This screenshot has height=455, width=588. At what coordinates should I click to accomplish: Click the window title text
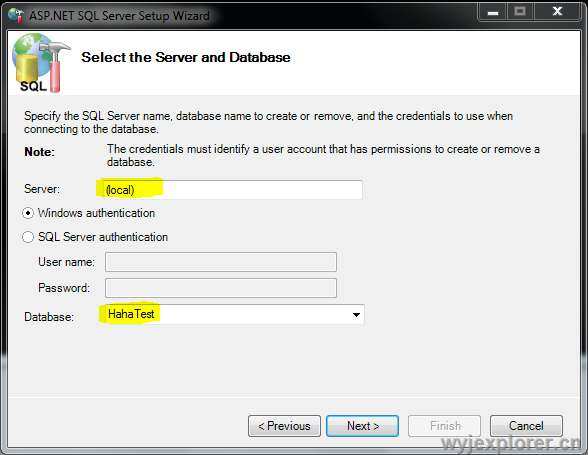[x=119, y=16]
